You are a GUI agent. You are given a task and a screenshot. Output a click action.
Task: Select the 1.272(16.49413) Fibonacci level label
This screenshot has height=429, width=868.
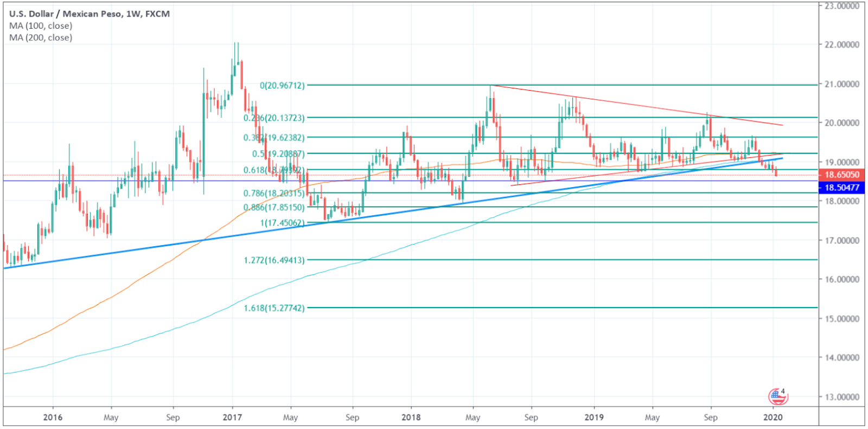coord(274,260)
